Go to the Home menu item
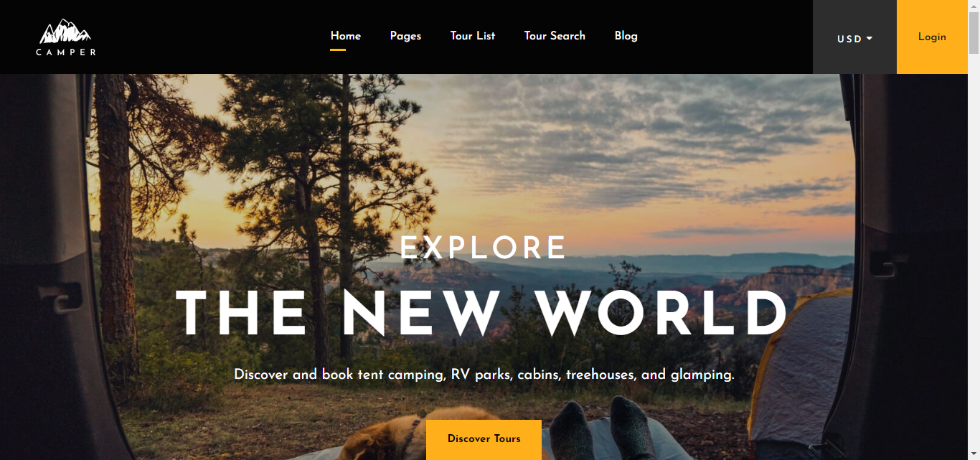The height and width of the screenshot is (460, 980). pyautogui.click(x=345, y=36)
